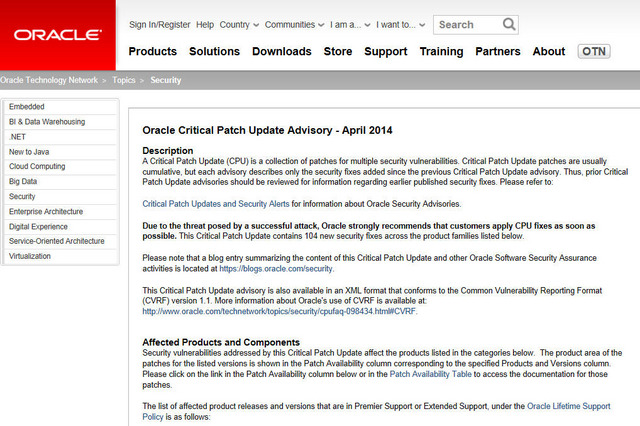Open the Products menu
This screenshot has width=640, height=426.
(153, 51)
